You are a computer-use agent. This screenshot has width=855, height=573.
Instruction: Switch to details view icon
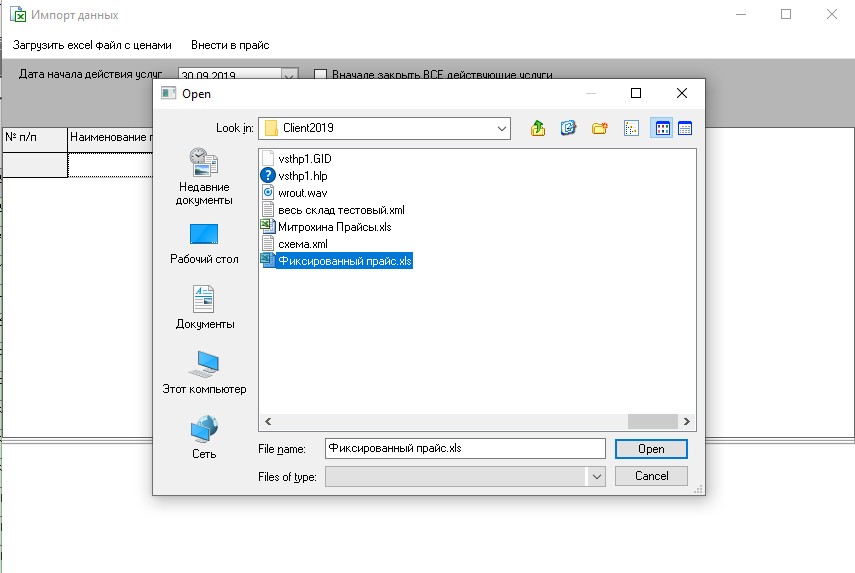point(685,128)
